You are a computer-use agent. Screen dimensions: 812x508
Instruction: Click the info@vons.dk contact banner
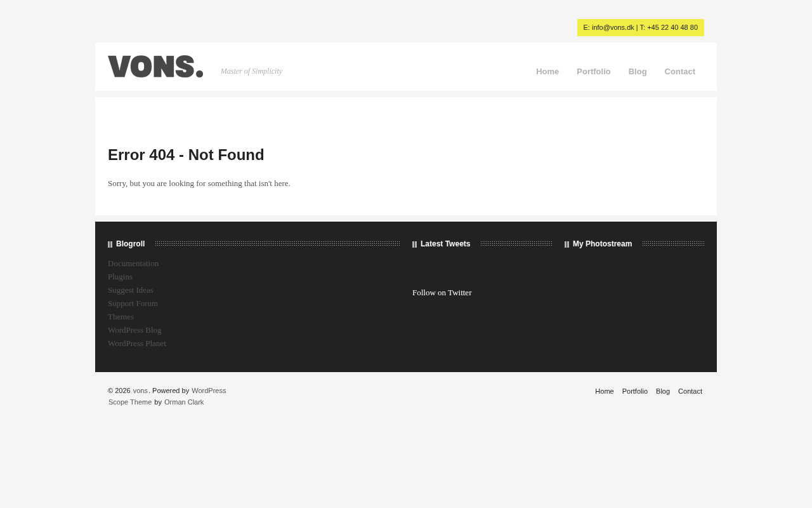point(641,27)
